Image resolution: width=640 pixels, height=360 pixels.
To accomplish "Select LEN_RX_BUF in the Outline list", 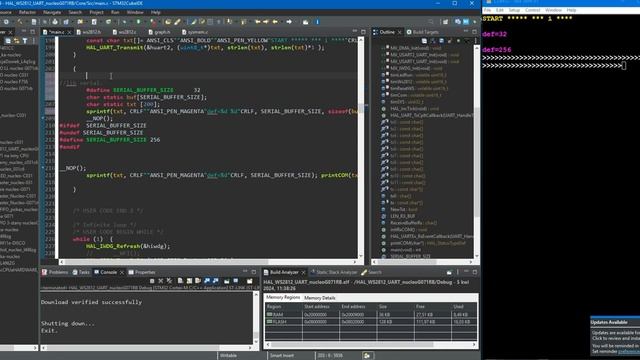I will pyautogui.click(x=402, y=216).
